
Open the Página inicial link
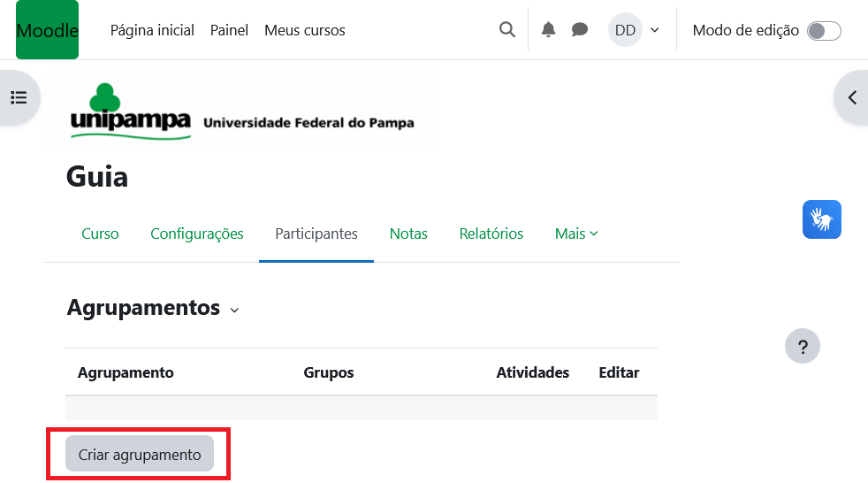[x=152, y=30]
